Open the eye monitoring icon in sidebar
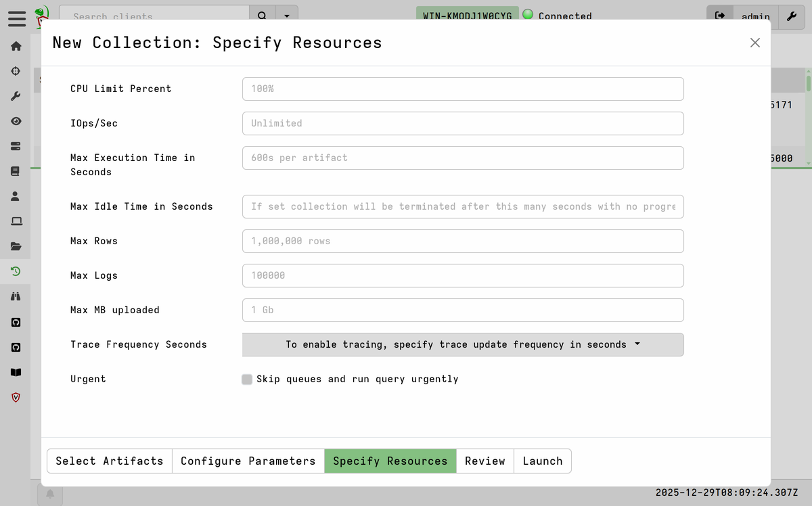812x506 pixels. pos(16,121)
